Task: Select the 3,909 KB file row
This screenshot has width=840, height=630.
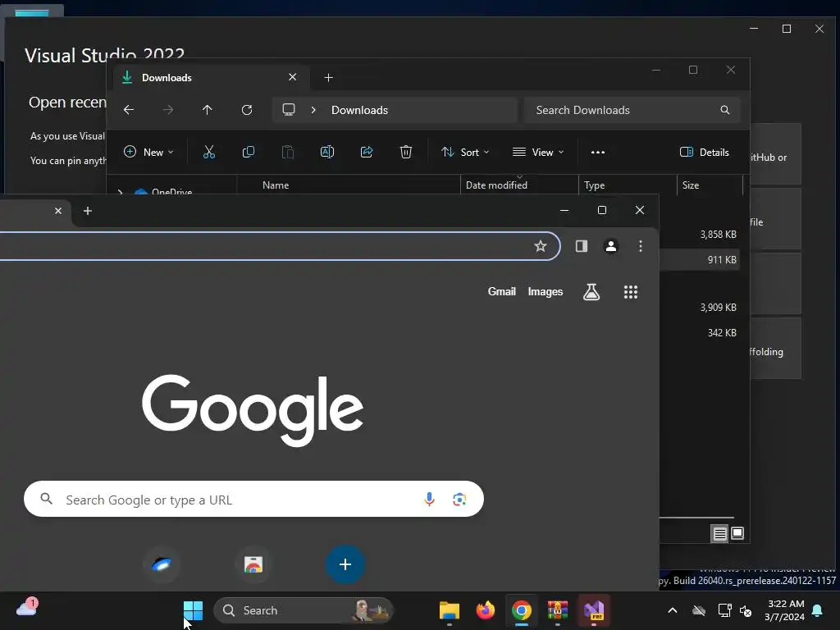Action: [700, 307]
